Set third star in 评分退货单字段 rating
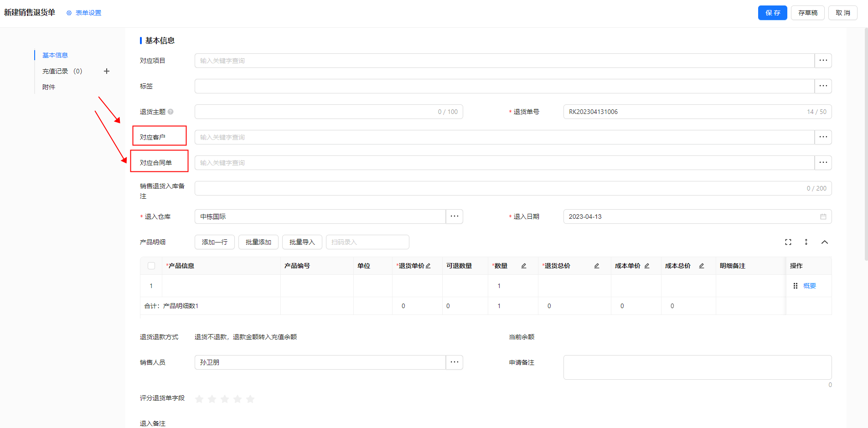868x428 pixels. point(225,399)
